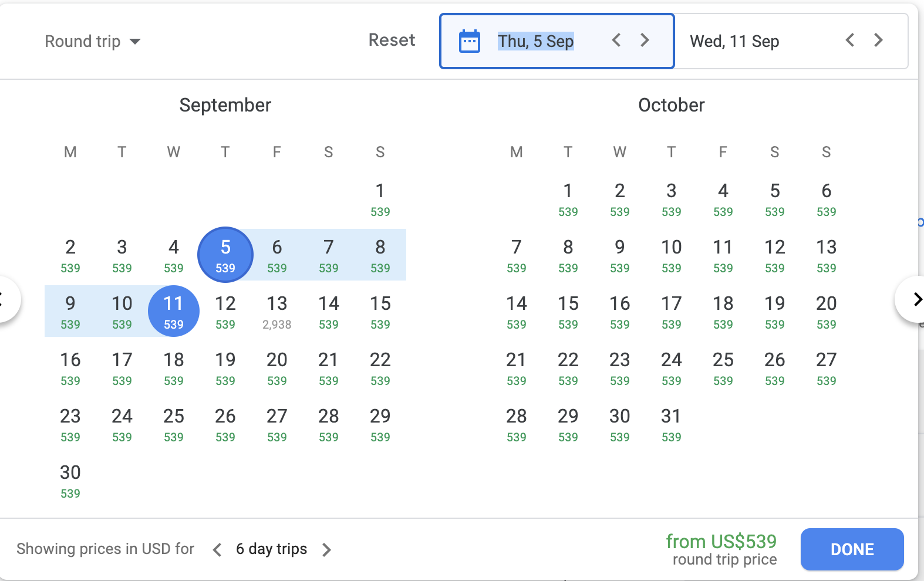
Task: Shift departure date one day later
Action: point(645,40)
